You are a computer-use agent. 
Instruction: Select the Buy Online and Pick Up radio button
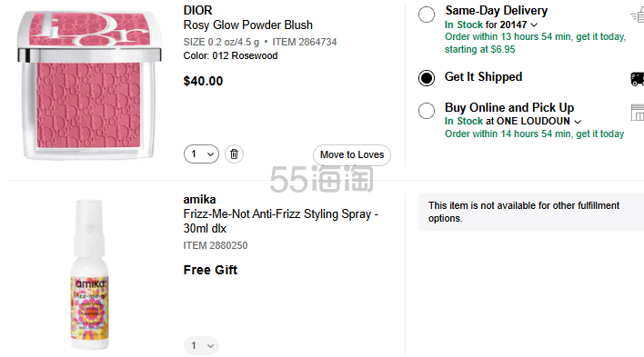[427, 111]
